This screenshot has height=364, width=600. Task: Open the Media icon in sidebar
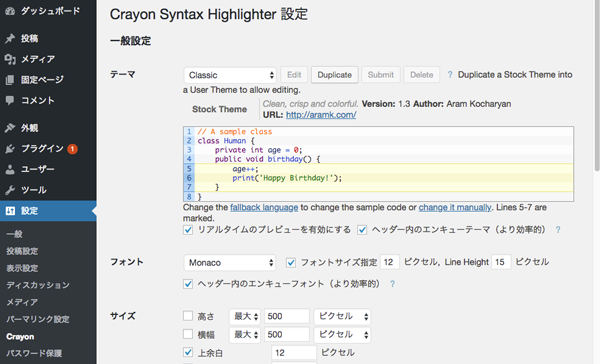pyautogui.click(x=10, y=59)
